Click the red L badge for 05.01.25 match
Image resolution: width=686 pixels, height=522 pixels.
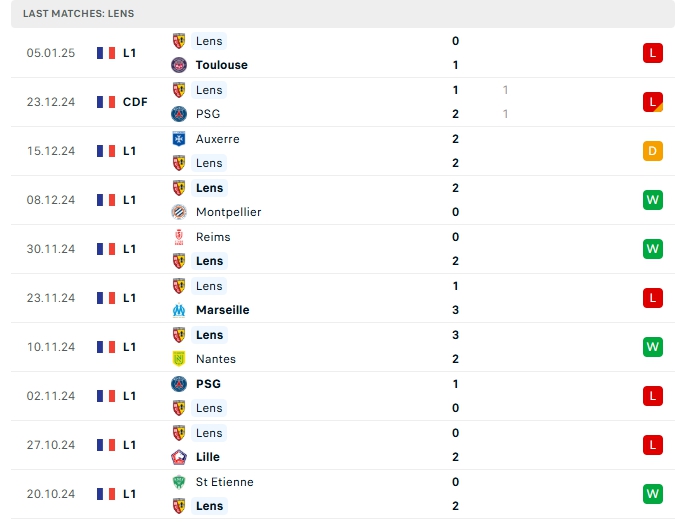(x=653, y=53)
